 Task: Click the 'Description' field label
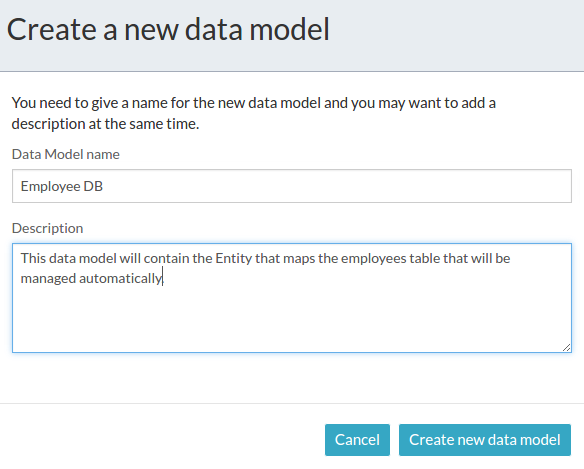pos(47,228)
